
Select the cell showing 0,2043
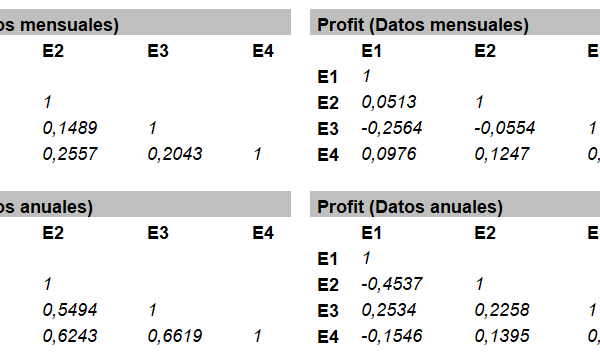coord(175,154)
